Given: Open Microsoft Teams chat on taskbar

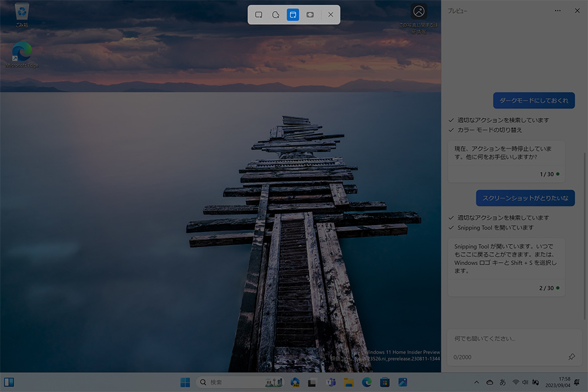Looking at the screenshot, I should [x=330, y=382].
